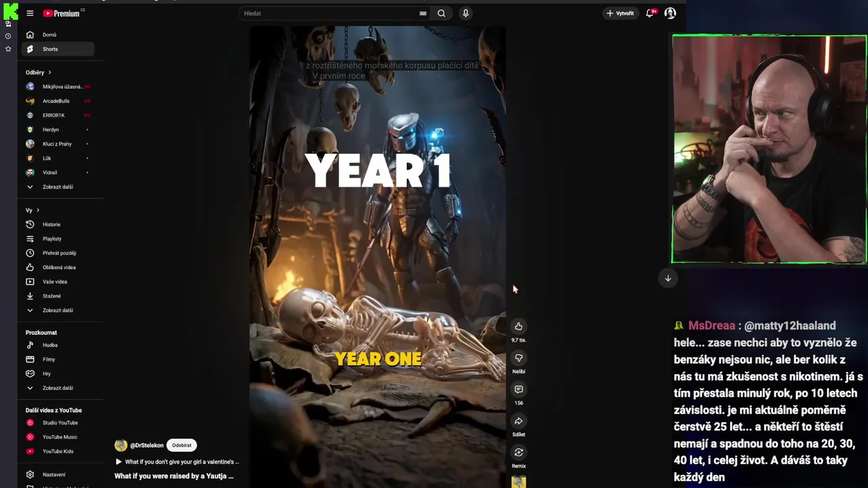The width and height of the screenshot is (868, 488).
Task: Open Historie watch history
Action: pyautogui.click(x=58, y=224)
